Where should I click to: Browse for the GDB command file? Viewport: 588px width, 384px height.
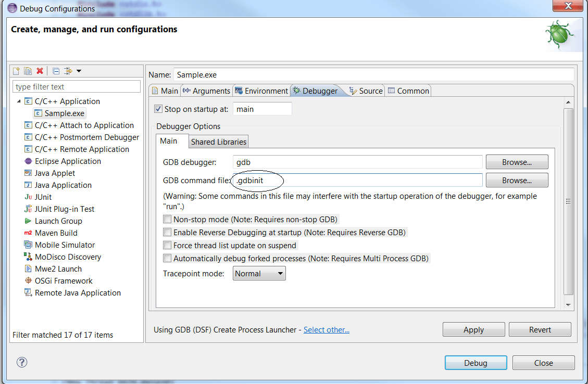click(x=517, y=180)
